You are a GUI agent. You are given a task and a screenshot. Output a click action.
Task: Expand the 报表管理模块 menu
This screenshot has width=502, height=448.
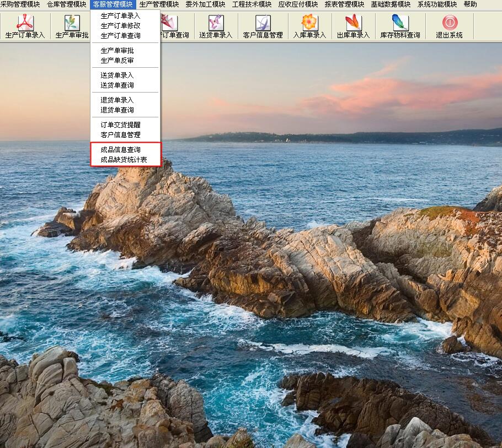tap(344, 4)
